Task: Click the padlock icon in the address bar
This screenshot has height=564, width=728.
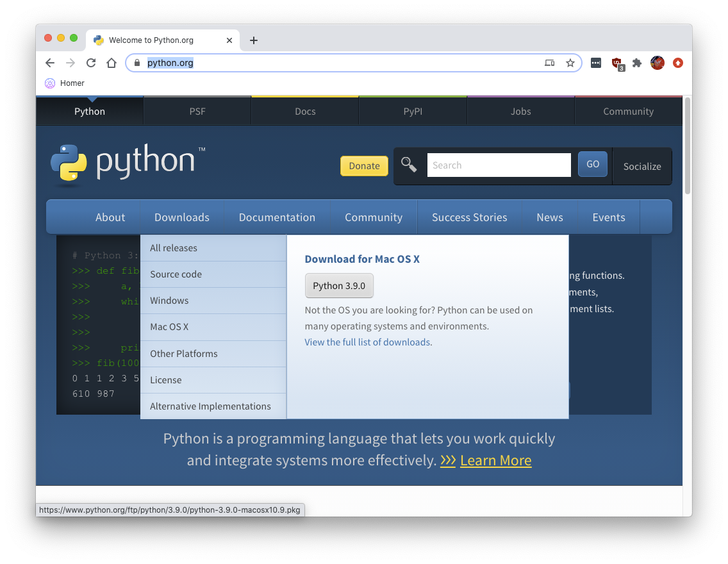Action: pos(137,63)
